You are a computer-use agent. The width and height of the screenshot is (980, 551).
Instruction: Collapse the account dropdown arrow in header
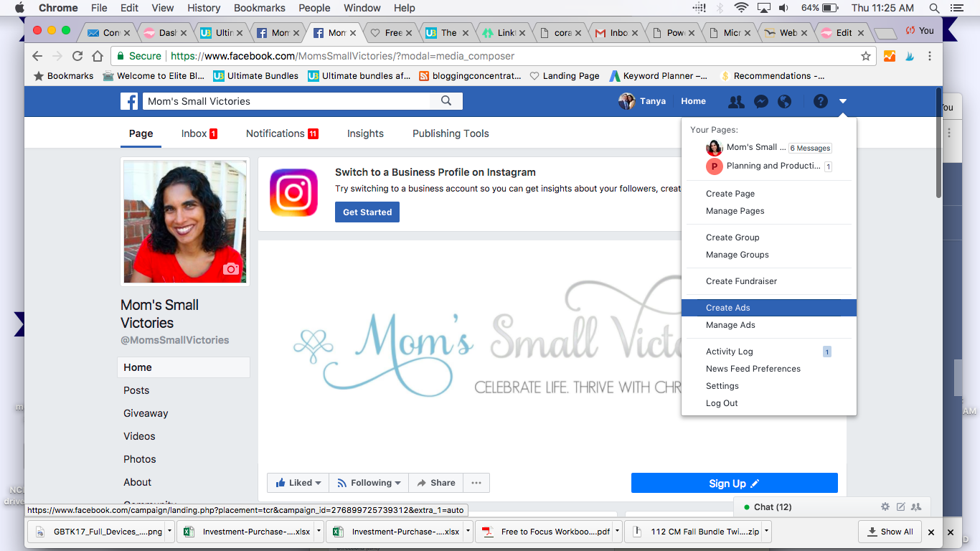(843, 102)
